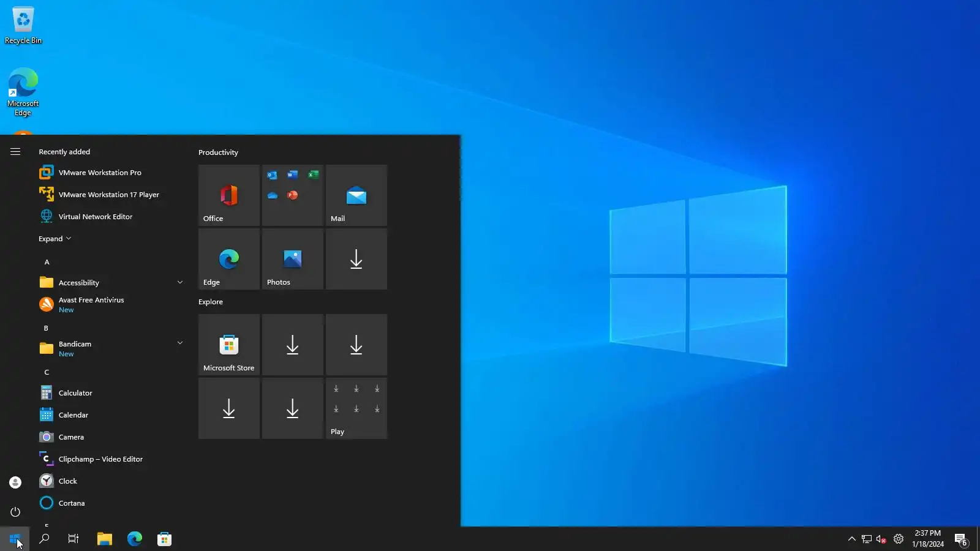The image size is (980, 551).
Task: Open the Clock app
Action: (110, 481)
